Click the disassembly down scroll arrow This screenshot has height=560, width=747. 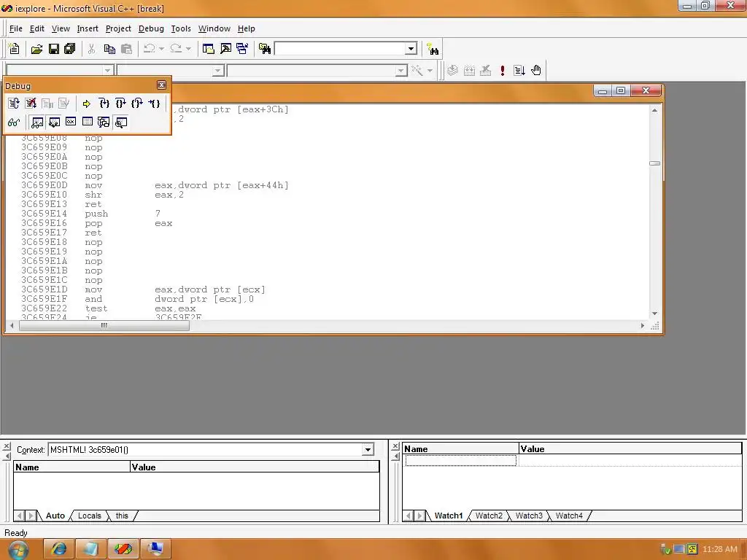pyautogui.click(x=654, y=314)
